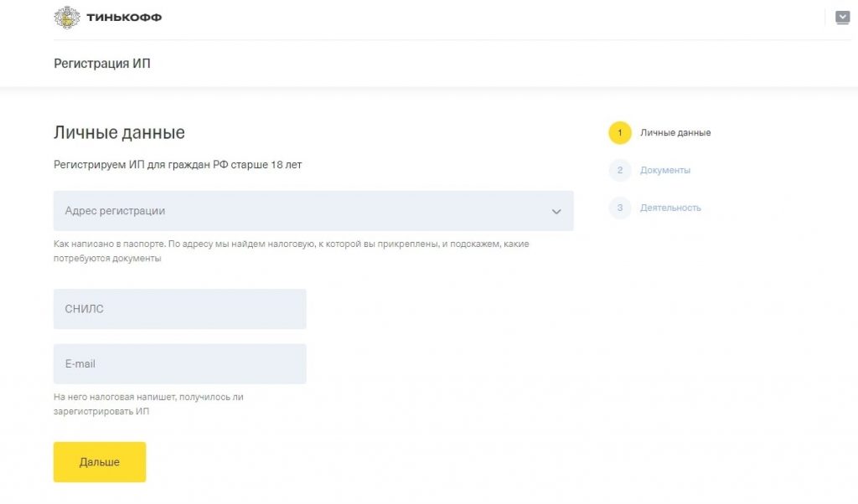Click into the СНИЛС input field

(180, 309)
